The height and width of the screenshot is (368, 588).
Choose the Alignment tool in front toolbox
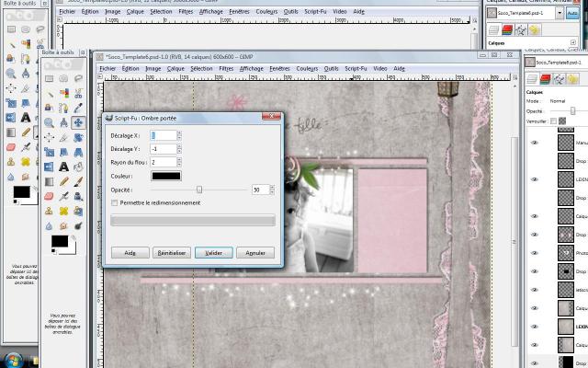49,137
